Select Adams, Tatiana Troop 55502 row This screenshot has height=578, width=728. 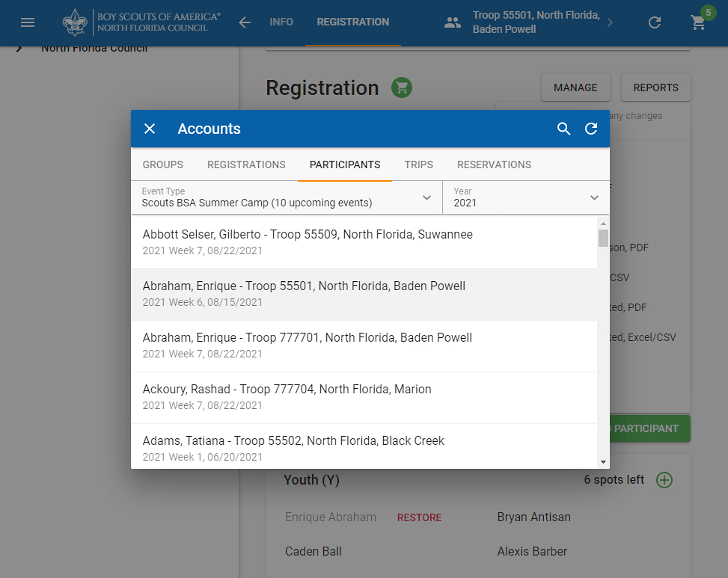click(x=364, y=446)
